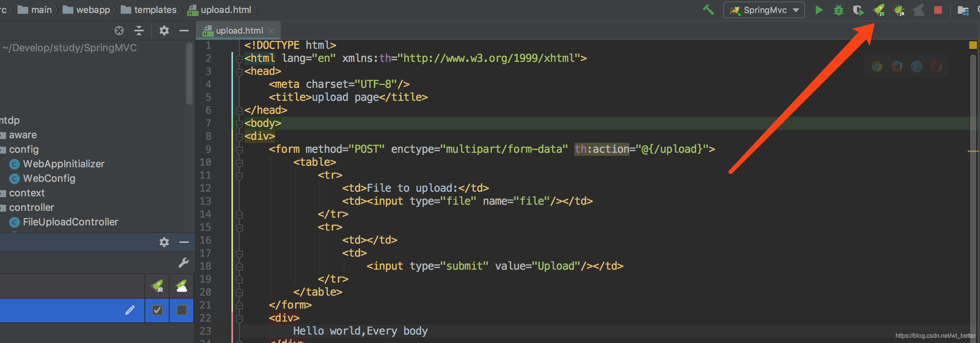
Task: Click the 'File to upload:' table cell text
Action: 412,188
